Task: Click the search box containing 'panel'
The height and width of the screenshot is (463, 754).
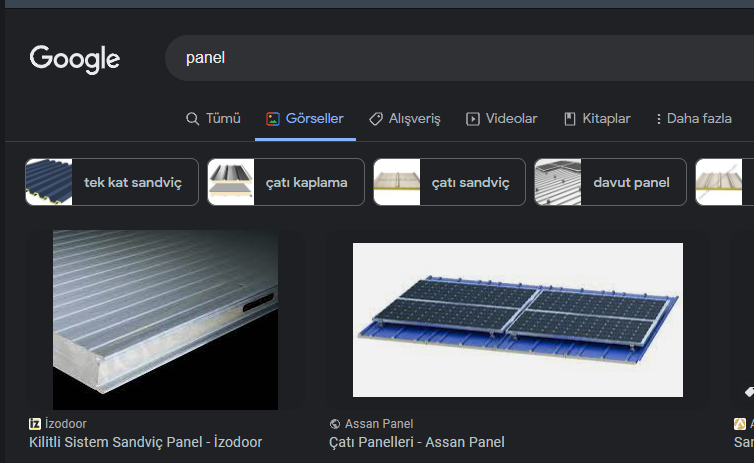Action: coord(459,58)
